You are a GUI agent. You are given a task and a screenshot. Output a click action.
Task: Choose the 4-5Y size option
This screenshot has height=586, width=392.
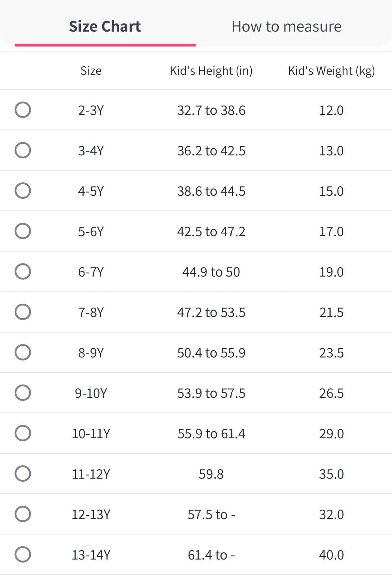23,191
